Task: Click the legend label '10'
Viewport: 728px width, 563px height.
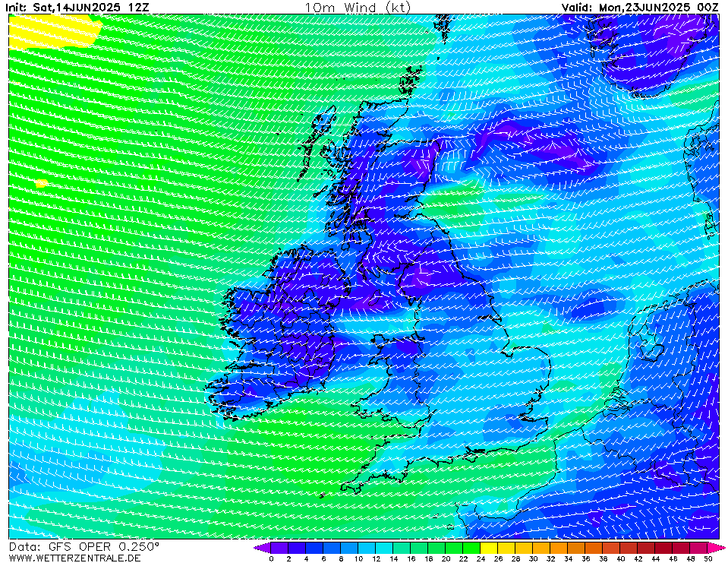Action: pyautogui.click(x=358, y=558)
